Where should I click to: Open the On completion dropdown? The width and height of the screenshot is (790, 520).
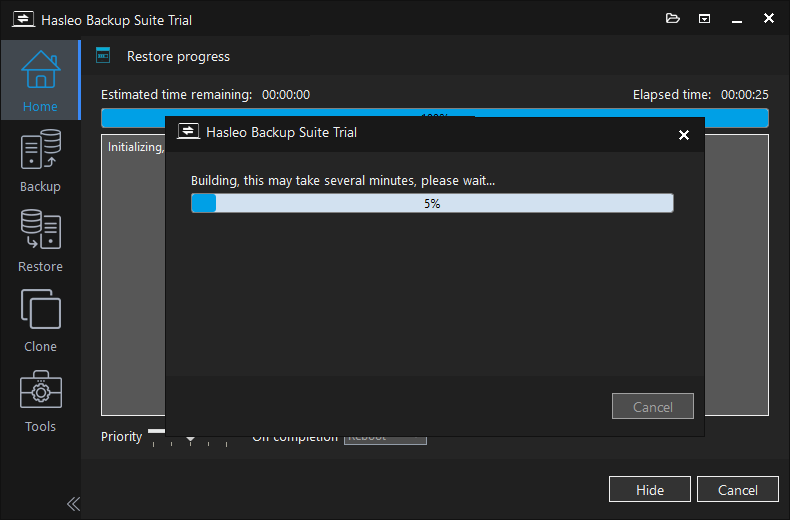point(385,440)
